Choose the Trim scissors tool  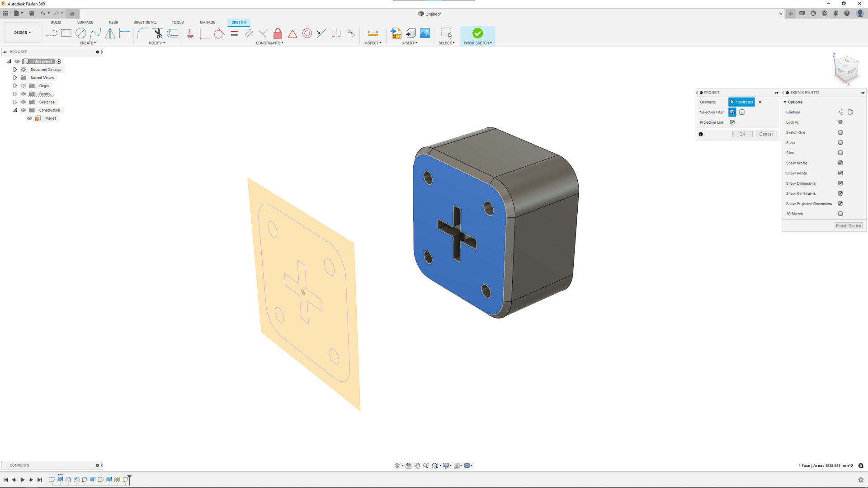(158, 33)
